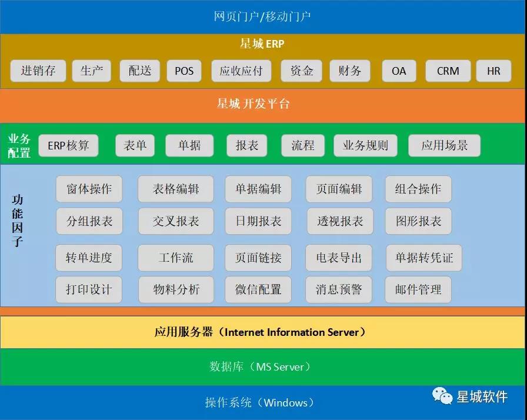This screenshot has width=527, height=420.
Task: Open the 邮件管理 function box
Action: [x=418, y=289]
